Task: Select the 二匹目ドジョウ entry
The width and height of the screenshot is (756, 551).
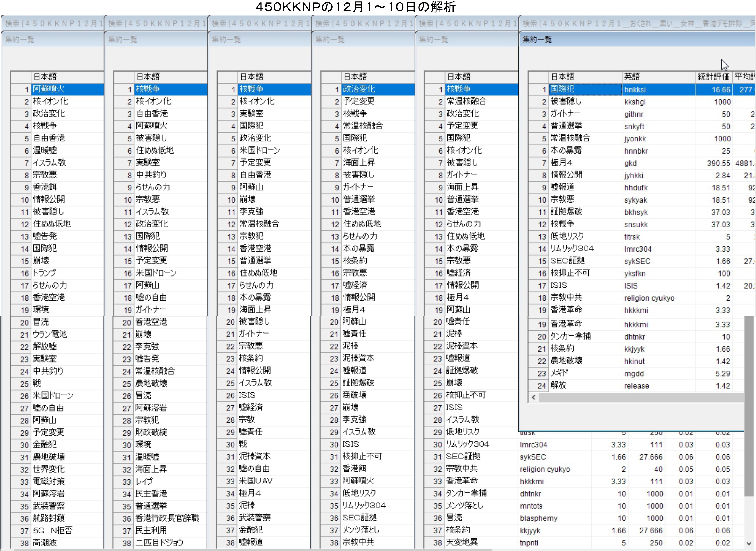Action: (160, 543)
